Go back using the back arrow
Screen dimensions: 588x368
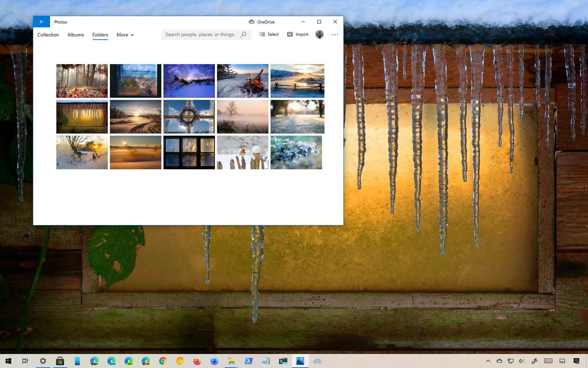pyautogui.click(x=41, y=21)
